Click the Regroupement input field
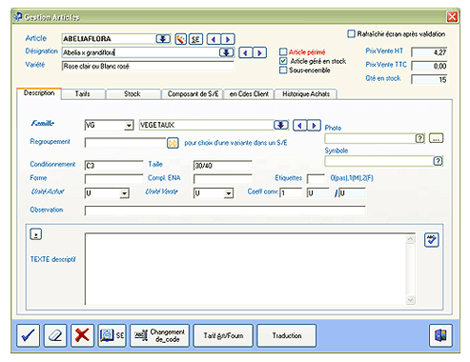 coord(125,143)
